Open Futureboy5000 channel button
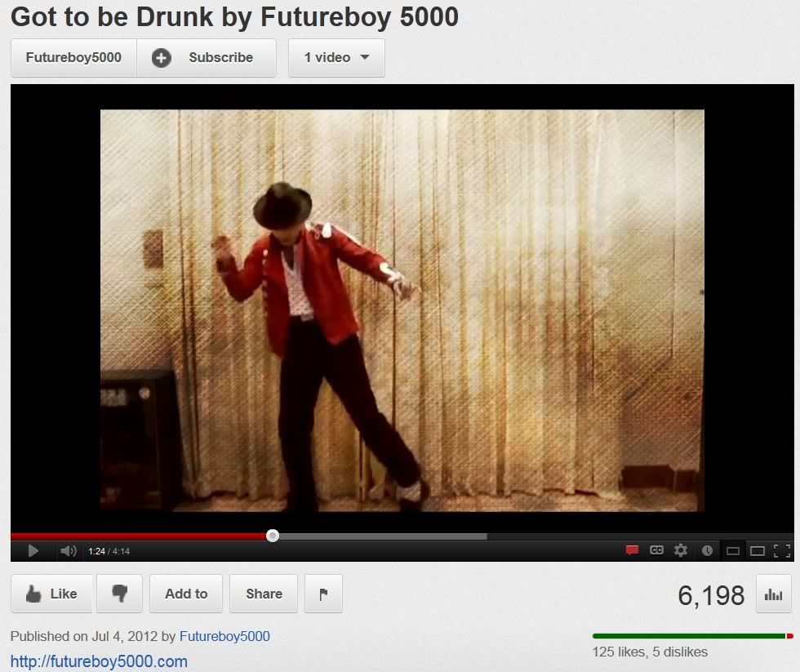This screenshot has width=800, height=672. click(73, 58)
